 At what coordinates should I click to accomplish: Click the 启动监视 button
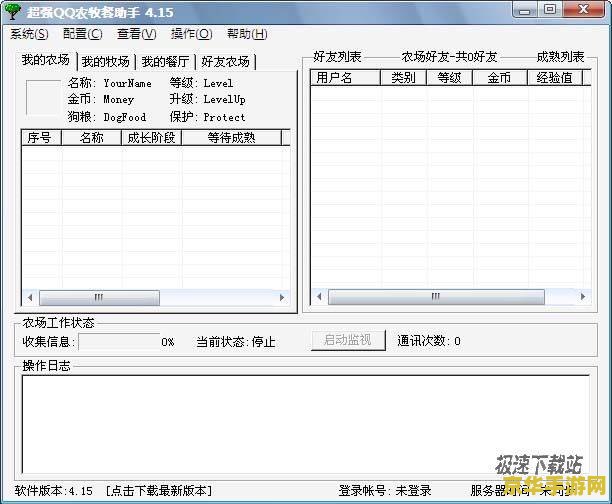point(348,340)
